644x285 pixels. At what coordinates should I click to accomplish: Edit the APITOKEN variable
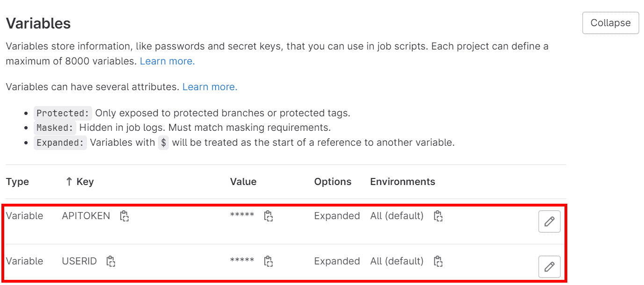coord(549,221)
